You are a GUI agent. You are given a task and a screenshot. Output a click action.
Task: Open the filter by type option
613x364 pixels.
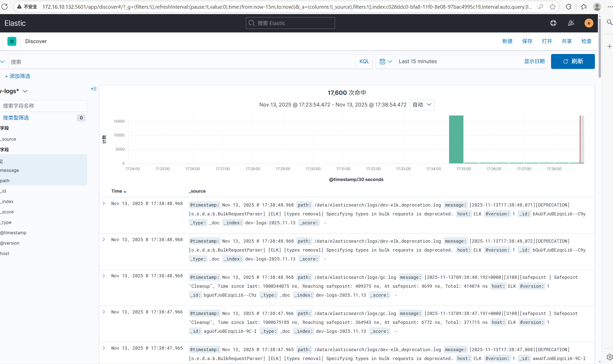16,118
